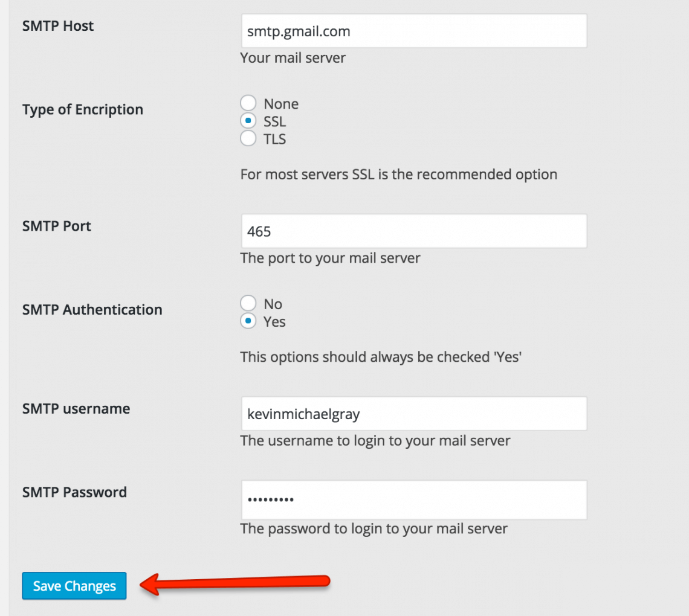Click the SMTP Password label
Screen dimensions: 689x616
click(74, 492)
